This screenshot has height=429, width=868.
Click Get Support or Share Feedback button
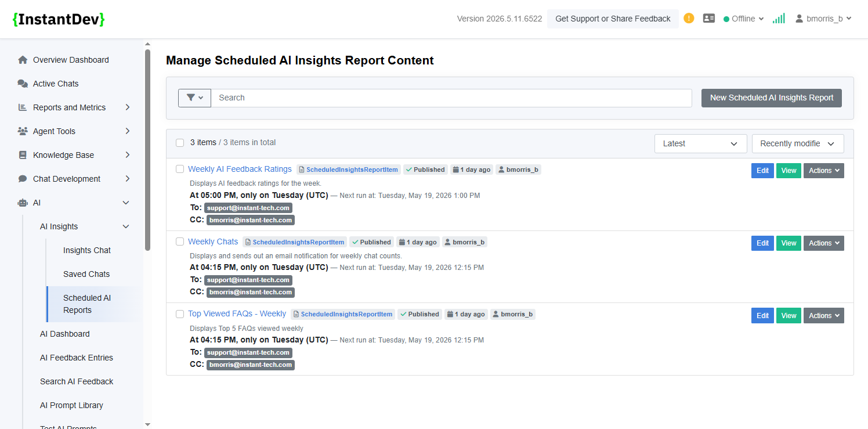613,19
